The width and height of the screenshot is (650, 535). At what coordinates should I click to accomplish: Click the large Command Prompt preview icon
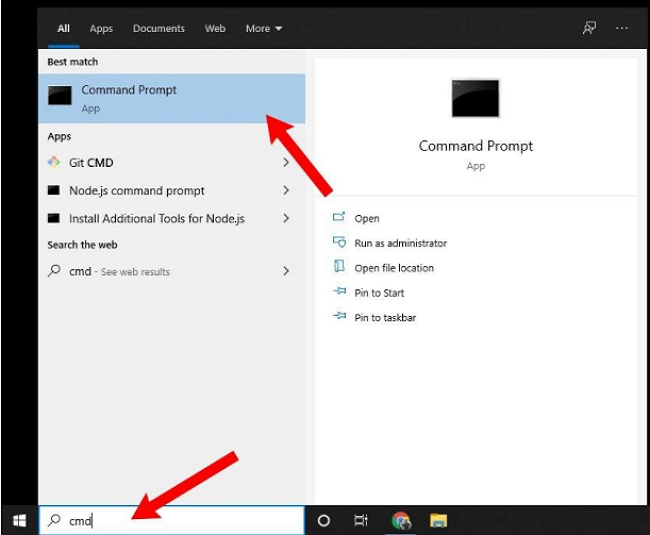475,99
